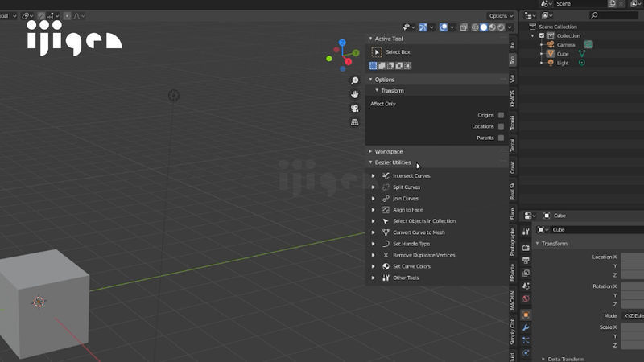Image resolution: width=644 pixels, height=362 pixels.
Task: Open the World properties tab icon
Action: pos(526,298)
